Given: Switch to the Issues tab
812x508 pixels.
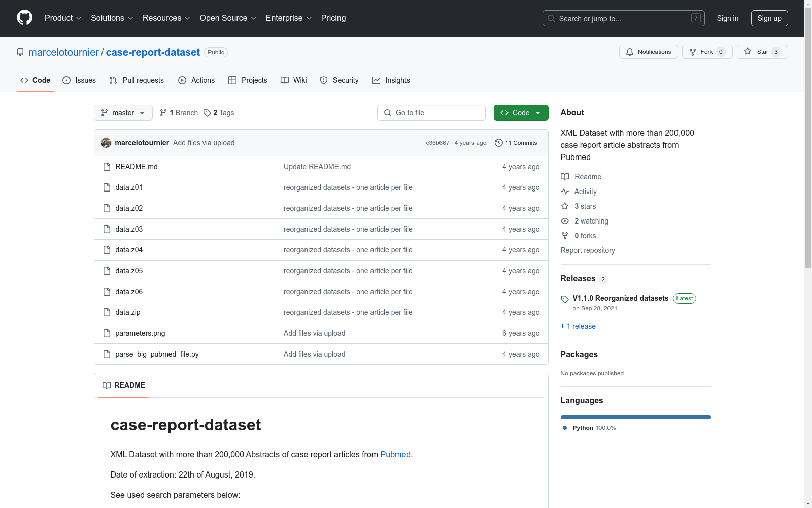Looking at the screenshot, I should pos(79,80).
